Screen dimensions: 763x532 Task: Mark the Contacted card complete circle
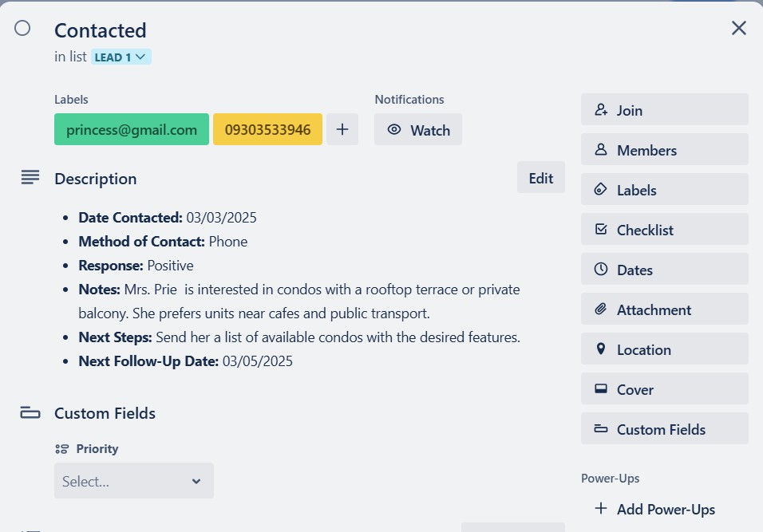coord(22,29)
